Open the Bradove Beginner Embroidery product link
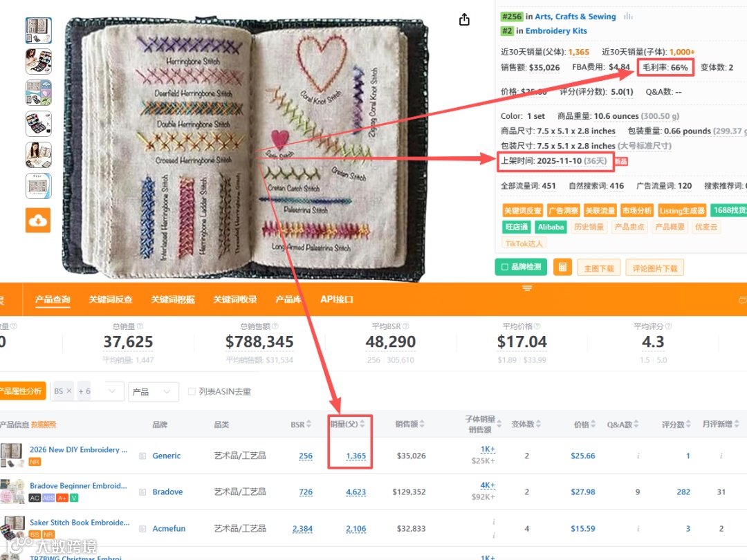The height and width of the screenshot is (560, 747). point(78,486)
